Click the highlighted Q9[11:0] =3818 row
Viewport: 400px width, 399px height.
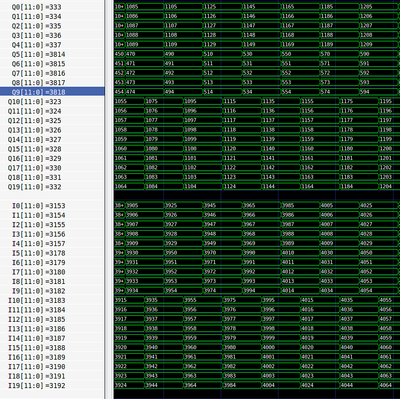(52, 92)
